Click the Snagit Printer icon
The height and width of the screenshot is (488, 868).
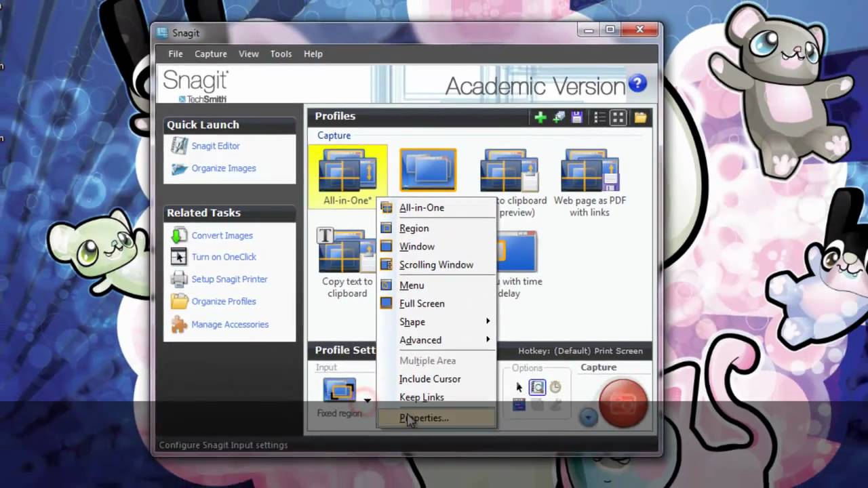179,279
